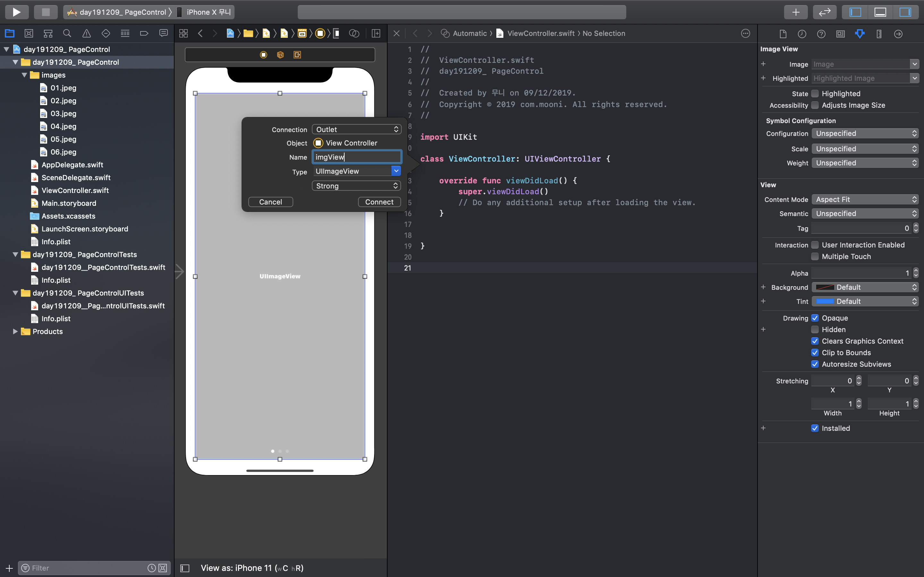The image size is (924, 577).
Task: Click the Tint color swatch
Action: 825,301
